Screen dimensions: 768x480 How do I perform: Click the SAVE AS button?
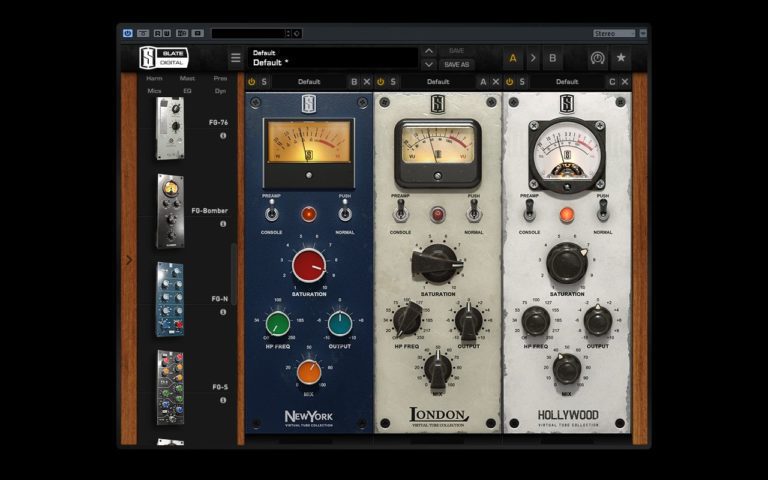(x=456, y=64)
